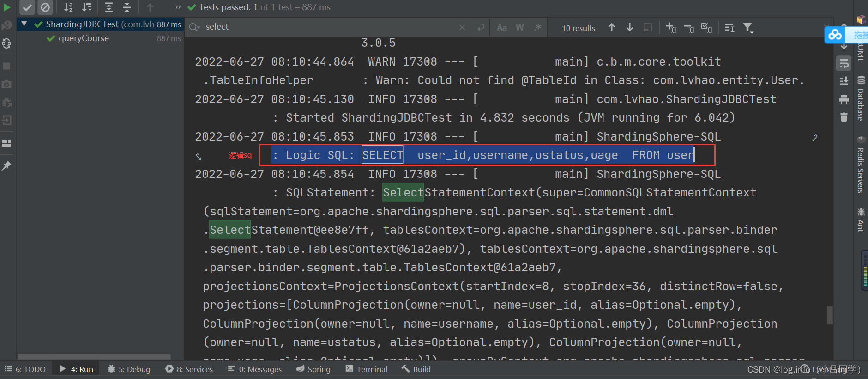
Task: Open the Ant tool window
Action: (x=861, y=220)
